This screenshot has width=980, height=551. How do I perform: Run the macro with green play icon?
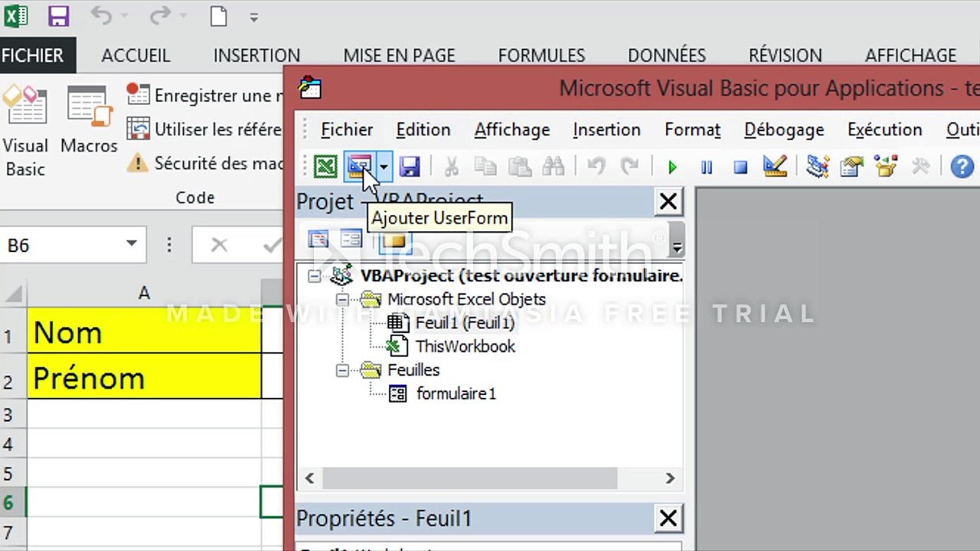672,167
